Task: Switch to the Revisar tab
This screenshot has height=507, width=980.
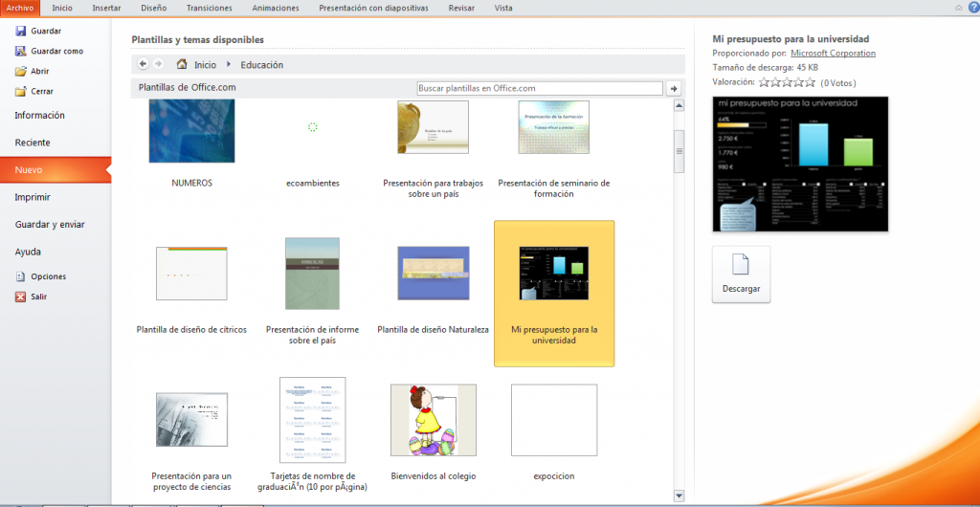Action: click(461, 8)
